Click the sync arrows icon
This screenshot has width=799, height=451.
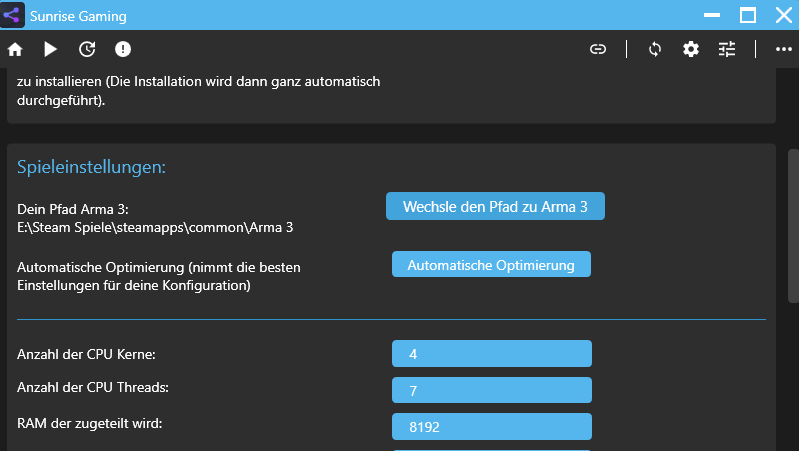click(x=655, y=49)
